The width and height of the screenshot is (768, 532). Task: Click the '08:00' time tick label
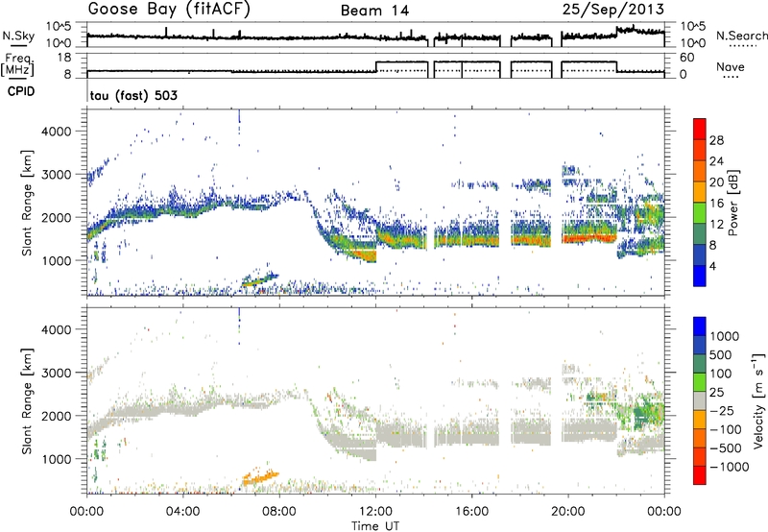[x=279, y=512]
